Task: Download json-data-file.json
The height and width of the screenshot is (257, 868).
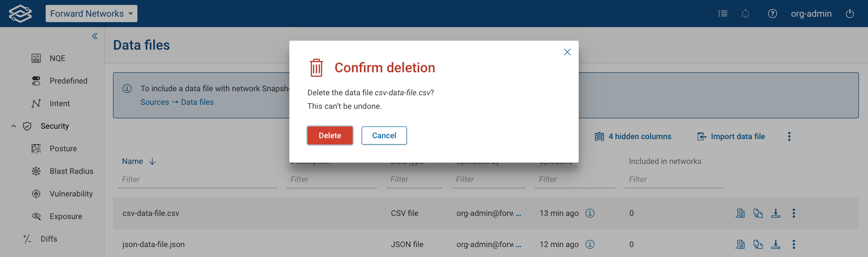Action: tap(776, 244)
